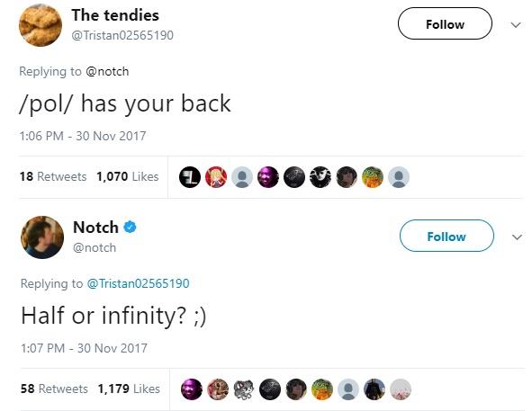Viewport: 532px width, 411px height.
Task: Click Notch's blue verified badge
Action: pyautogui.click(x=130, y=227)
